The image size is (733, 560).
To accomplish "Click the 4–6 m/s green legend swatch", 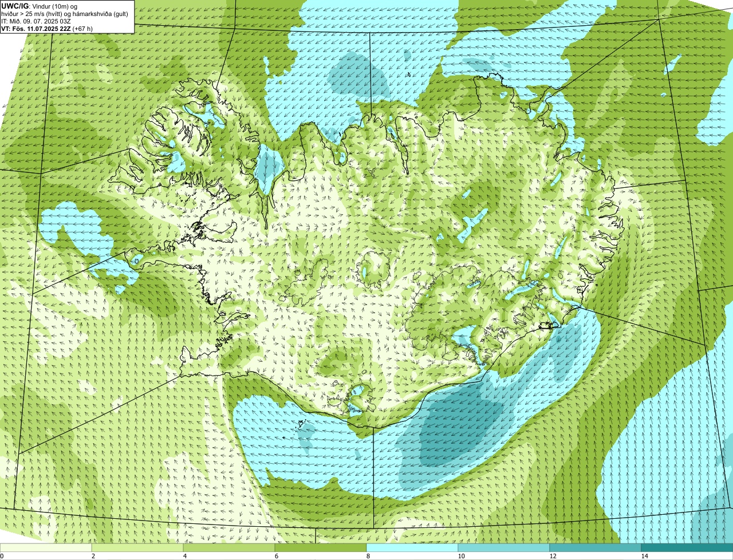I will [229, 547].
